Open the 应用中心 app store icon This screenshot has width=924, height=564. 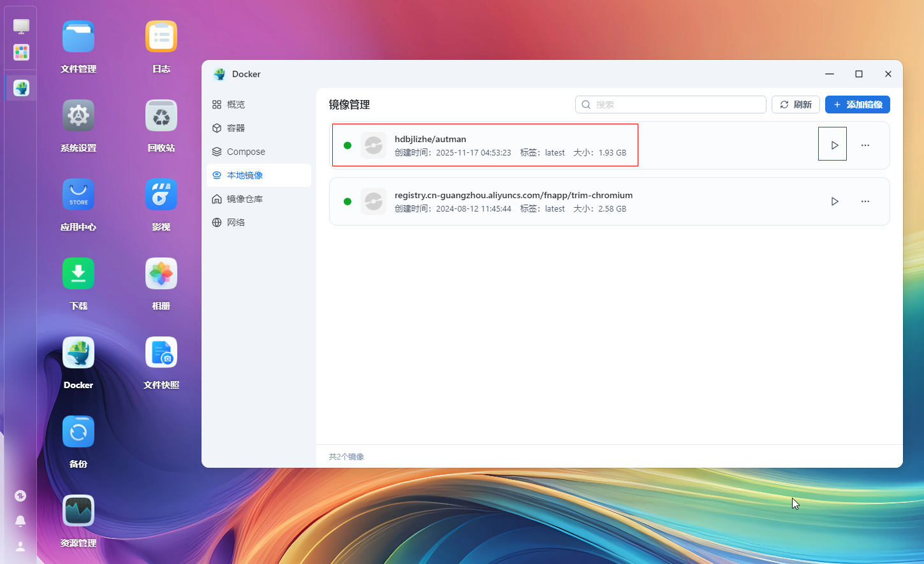tap(78, 195)
